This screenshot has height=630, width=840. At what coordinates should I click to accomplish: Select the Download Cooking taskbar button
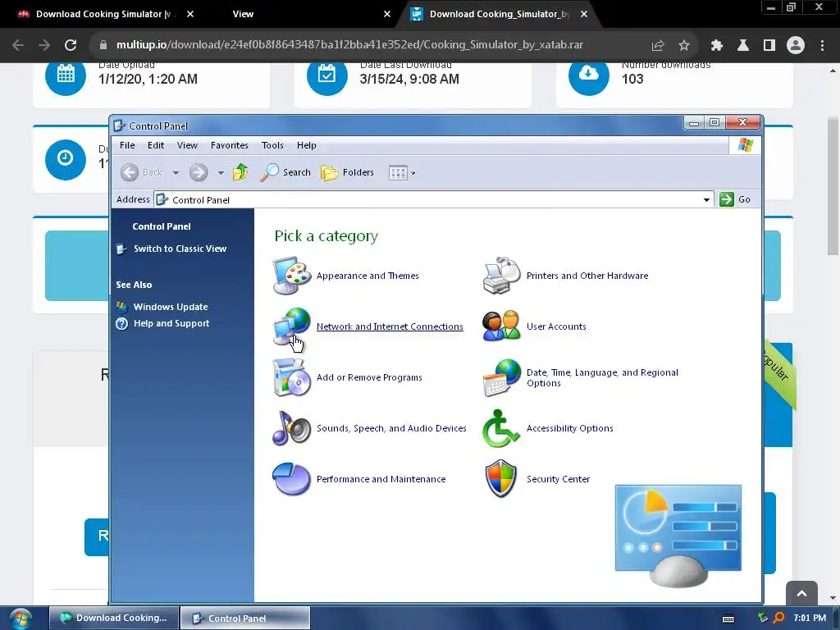click(x=113, y=618)
